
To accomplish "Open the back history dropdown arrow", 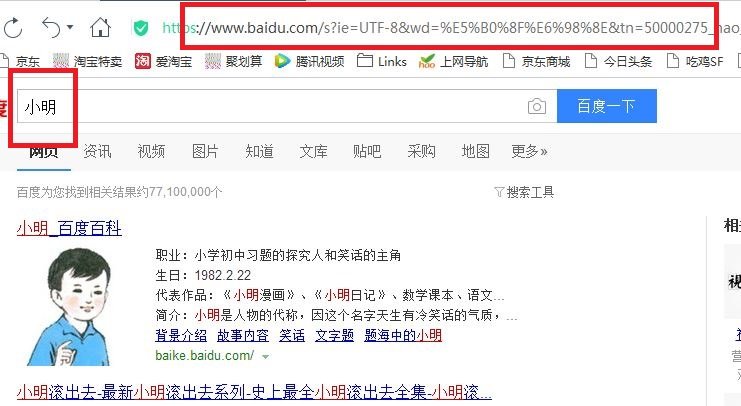I will (x=70, y=27).
